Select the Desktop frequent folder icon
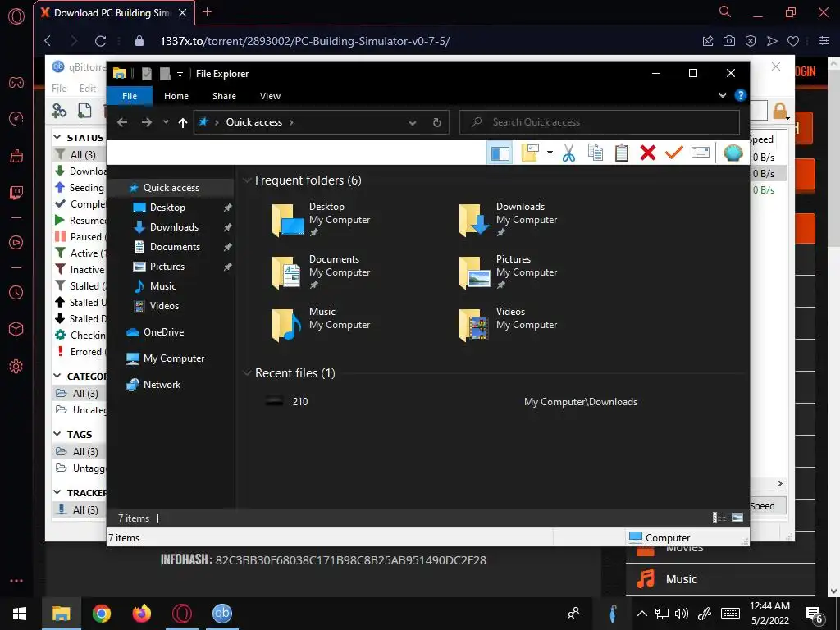This screenshot has width=840, height=630. (x=288, y=220)
